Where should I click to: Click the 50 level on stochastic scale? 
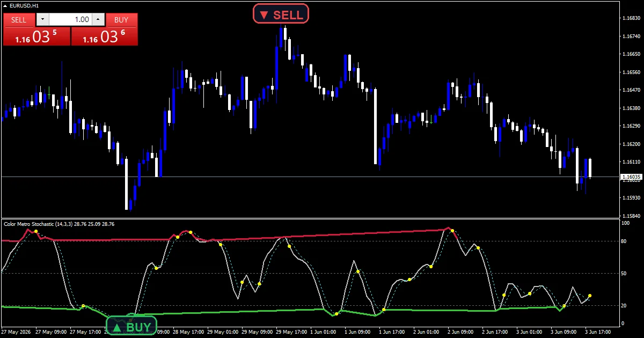click(625, 274)
